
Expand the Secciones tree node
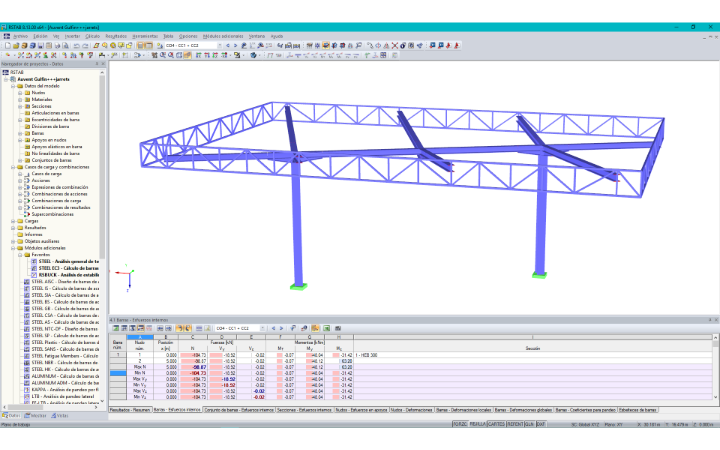(20, 107)
